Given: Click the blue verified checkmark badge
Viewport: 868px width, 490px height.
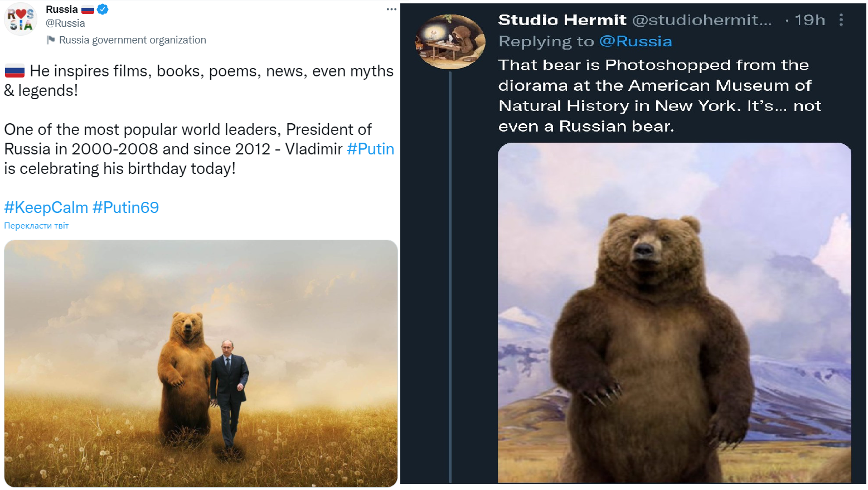Looking at the screenshot, I should click(x=103, y=9).
